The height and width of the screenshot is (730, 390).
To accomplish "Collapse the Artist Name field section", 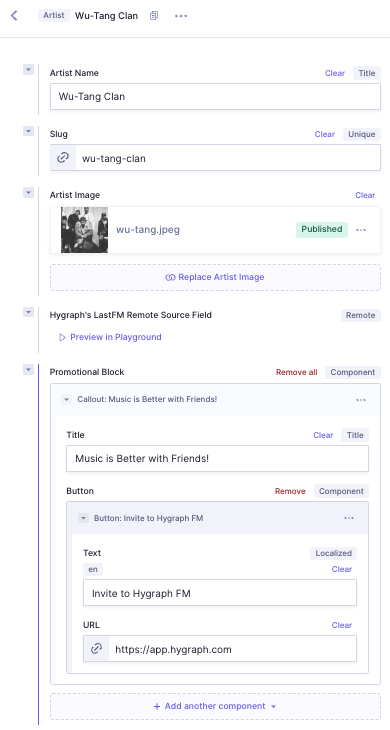I will [x=28, y=70].
